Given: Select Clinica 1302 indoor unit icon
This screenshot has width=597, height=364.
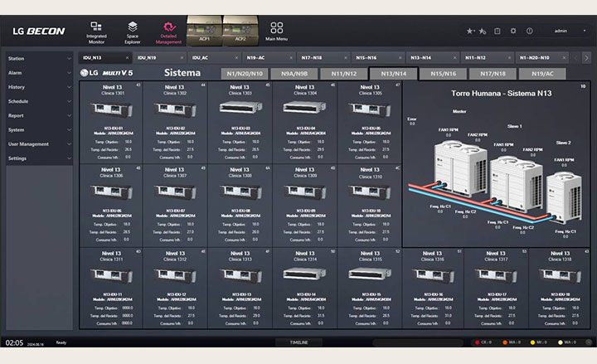Looking at the screenshot, I should (x=175, y=109).
